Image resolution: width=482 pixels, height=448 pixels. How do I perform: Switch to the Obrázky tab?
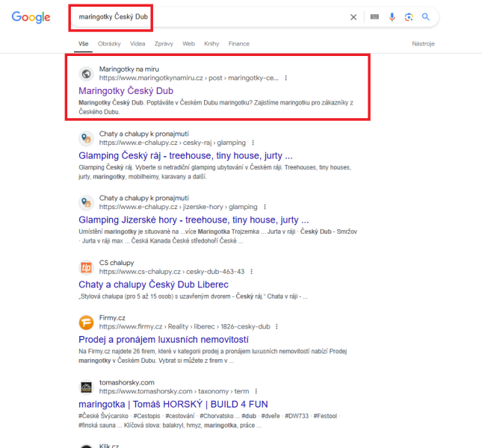109,44
